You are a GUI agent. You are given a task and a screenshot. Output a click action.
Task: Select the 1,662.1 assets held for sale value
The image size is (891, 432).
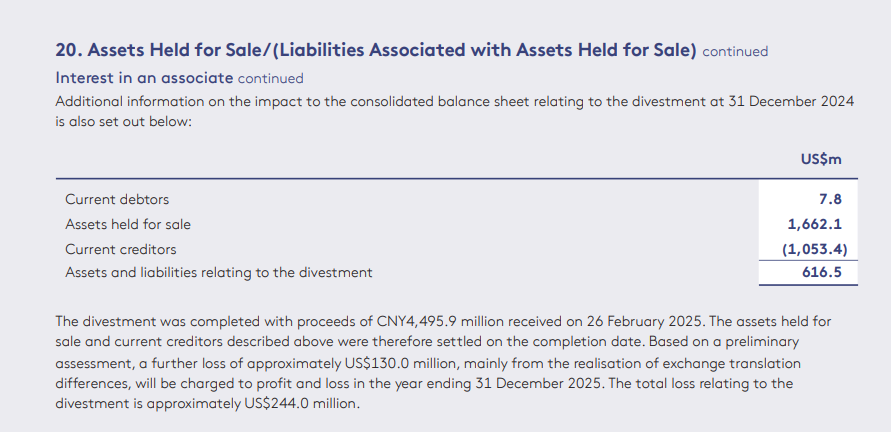point(814,225)
